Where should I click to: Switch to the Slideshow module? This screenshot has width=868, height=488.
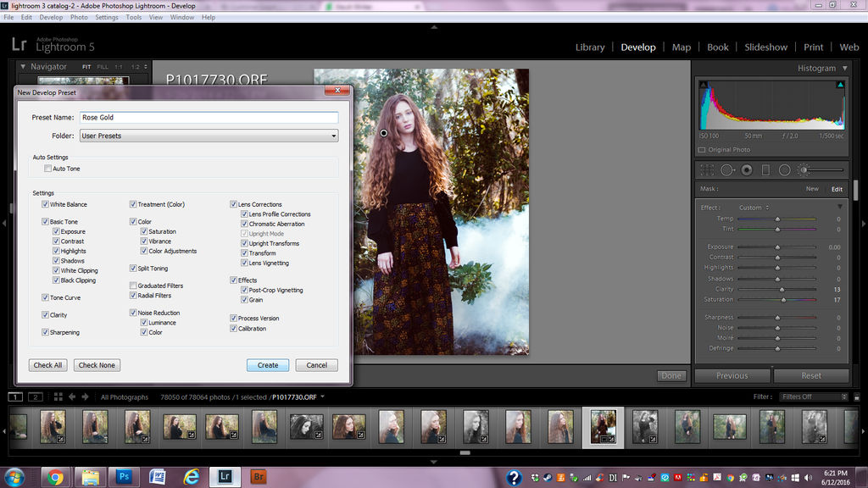click(765, 47)
